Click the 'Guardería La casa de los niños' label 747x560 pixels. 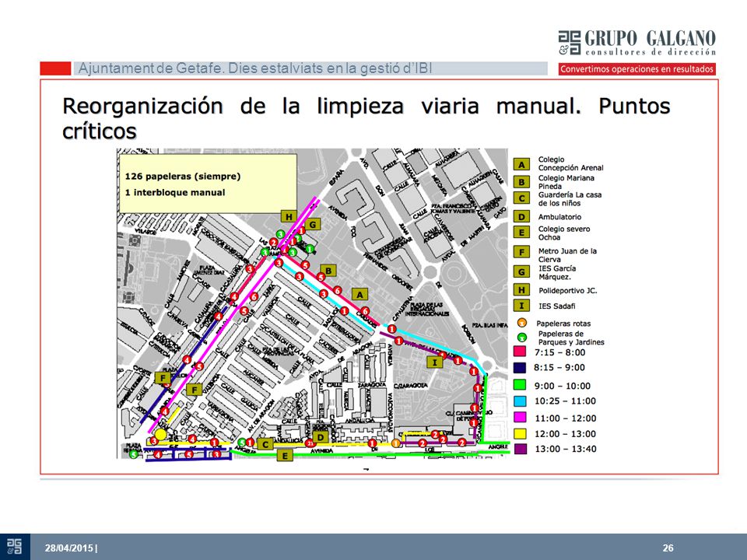(x=570, y=199)
